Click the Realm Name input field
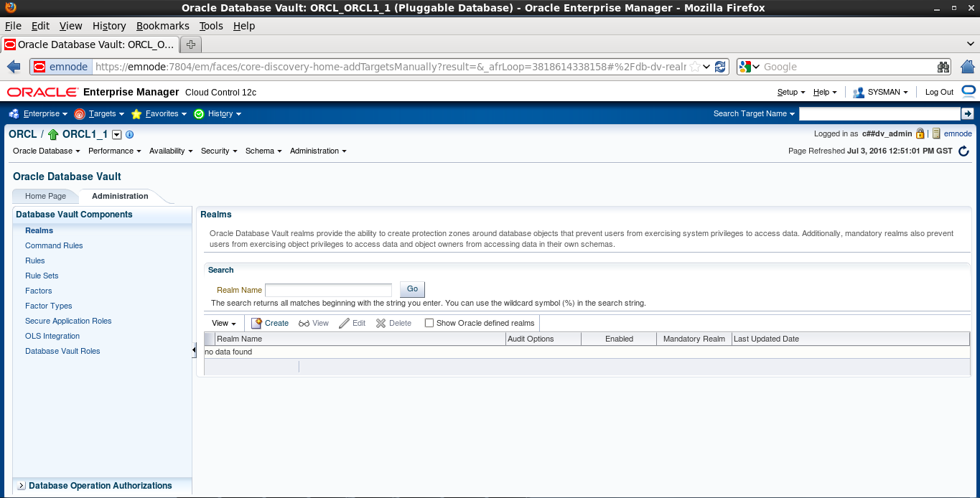Viewport: 980px width, 498px height. pyautogui.click(x=329, y=290)
